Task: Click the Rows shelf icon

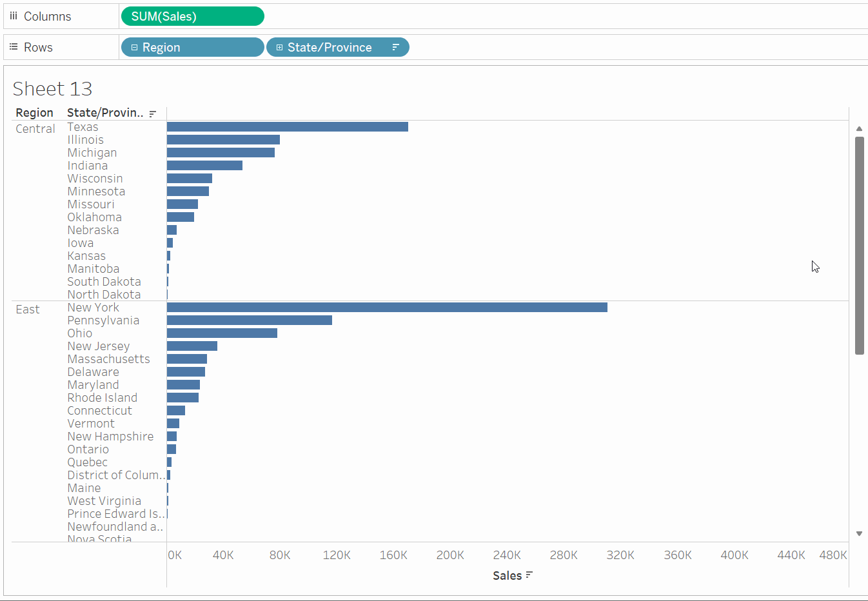Action: coord(14,47)
